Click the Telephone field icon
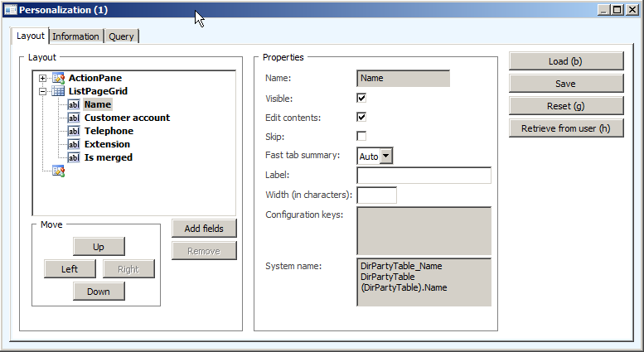The width and height of the screenshot is (644, 352). (x=74, y=131)
